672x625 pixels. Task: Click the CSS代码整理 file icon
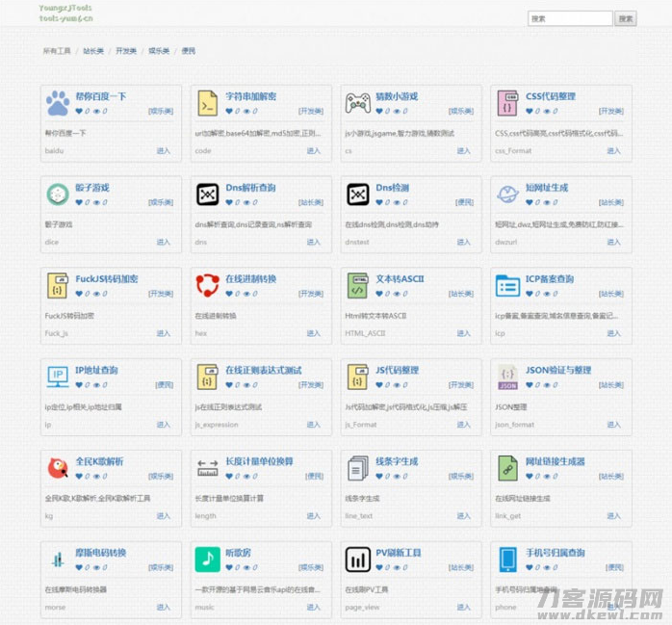[x=507, y=102]
